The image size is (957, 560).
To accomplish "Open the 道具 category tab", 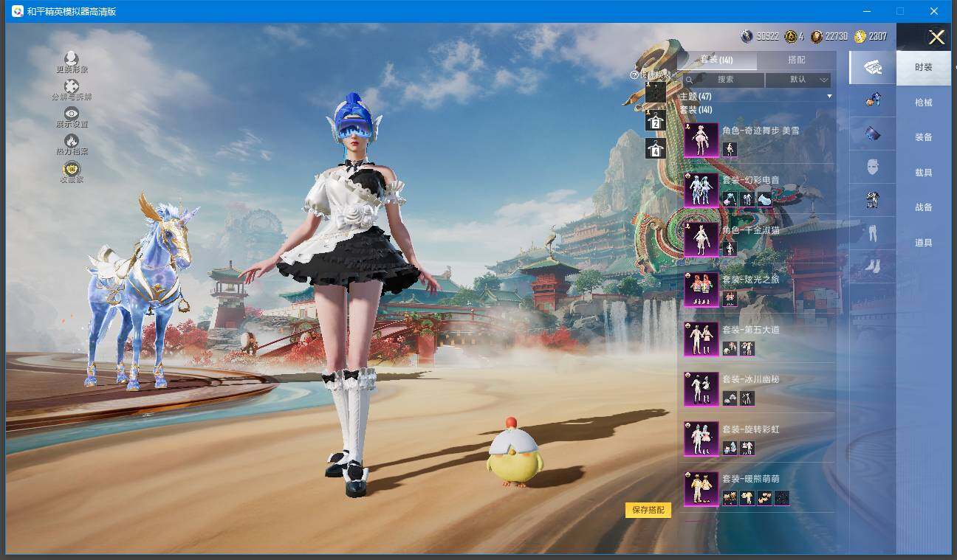I will 924,243.
